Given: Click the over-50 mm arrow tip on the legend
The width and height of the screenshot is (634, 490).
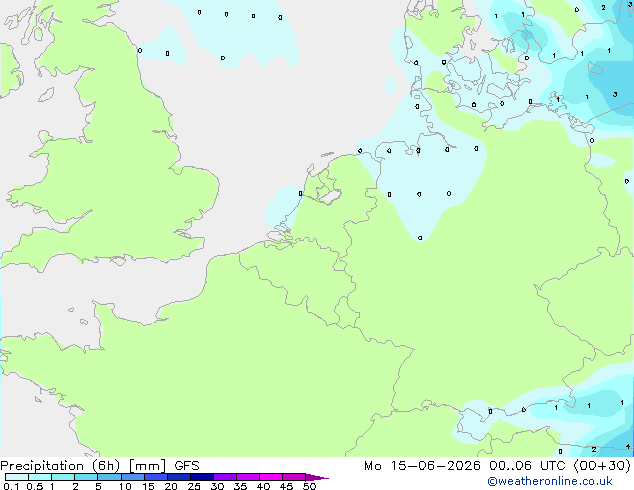Looking at the screenshot, I should pos(317,477).
